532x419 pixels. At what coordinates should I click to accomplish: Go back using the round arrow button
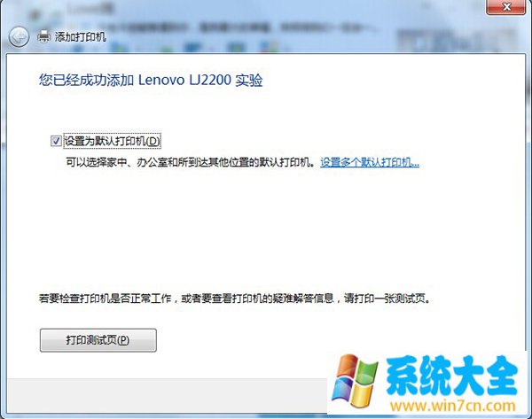point(19,36)
